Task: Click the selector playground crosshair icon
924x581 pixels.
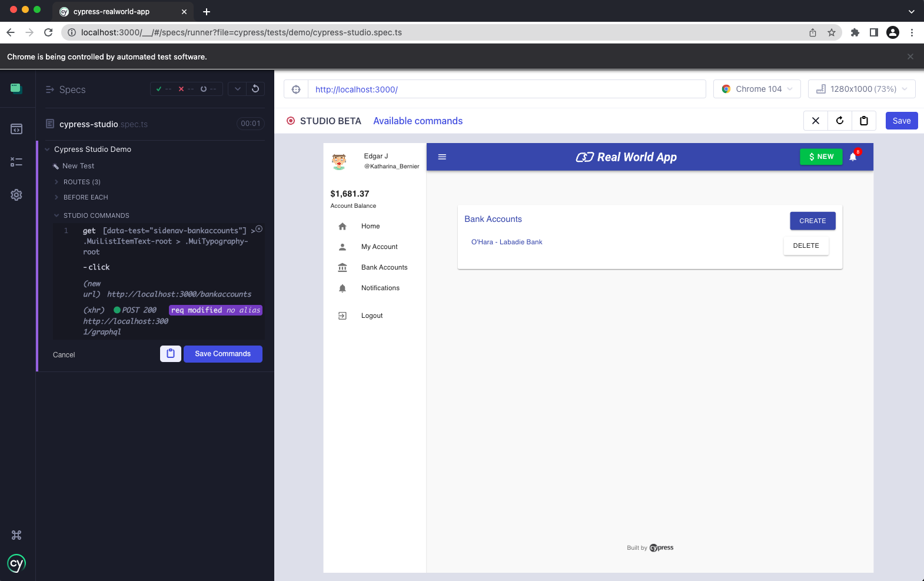Action: tap(296, 89)
